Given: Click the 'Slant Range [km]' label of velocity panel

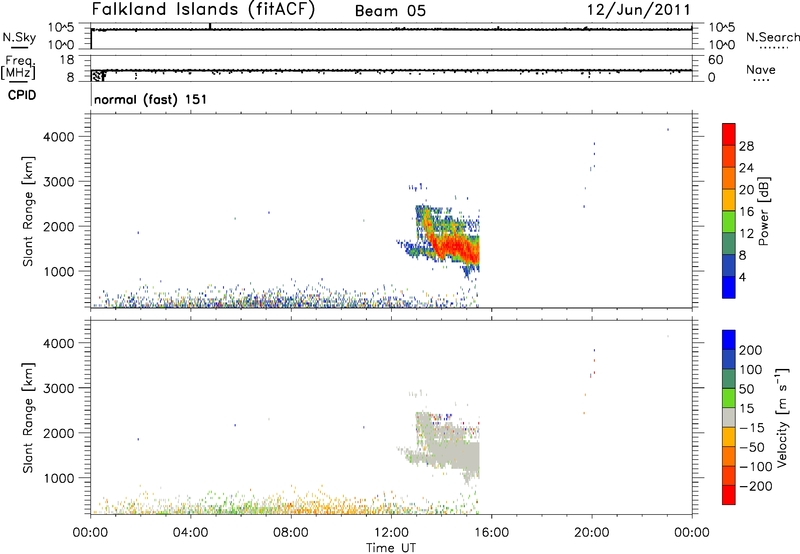Looking at the screenshot, I should click(x=28, y=418).
